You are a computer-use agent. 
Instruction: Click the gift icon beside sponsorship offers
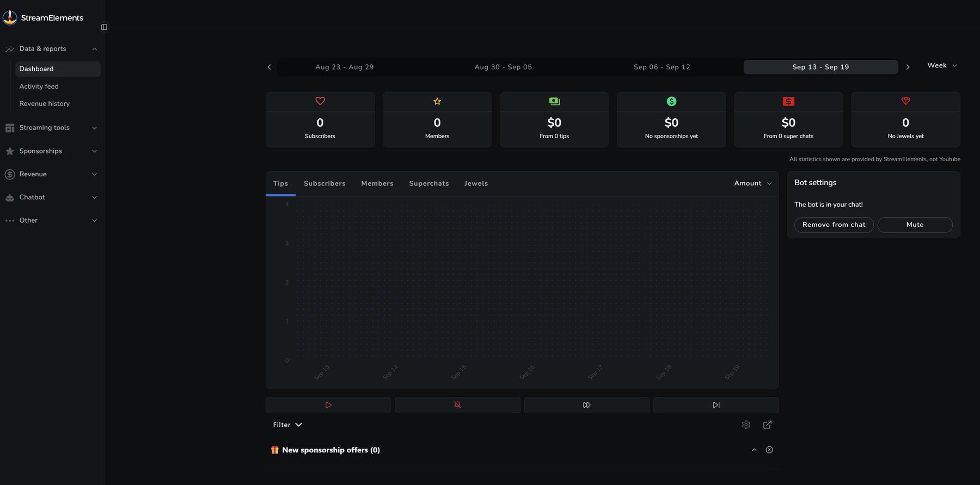coord(275,450)
